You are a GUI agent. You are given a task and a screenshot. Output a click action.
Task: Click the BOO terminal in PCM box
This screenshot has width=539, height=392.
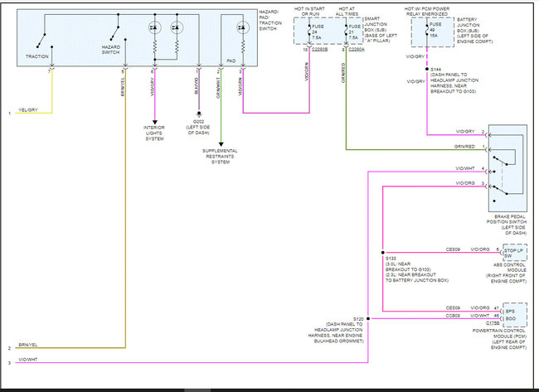[x=511, y=319]
